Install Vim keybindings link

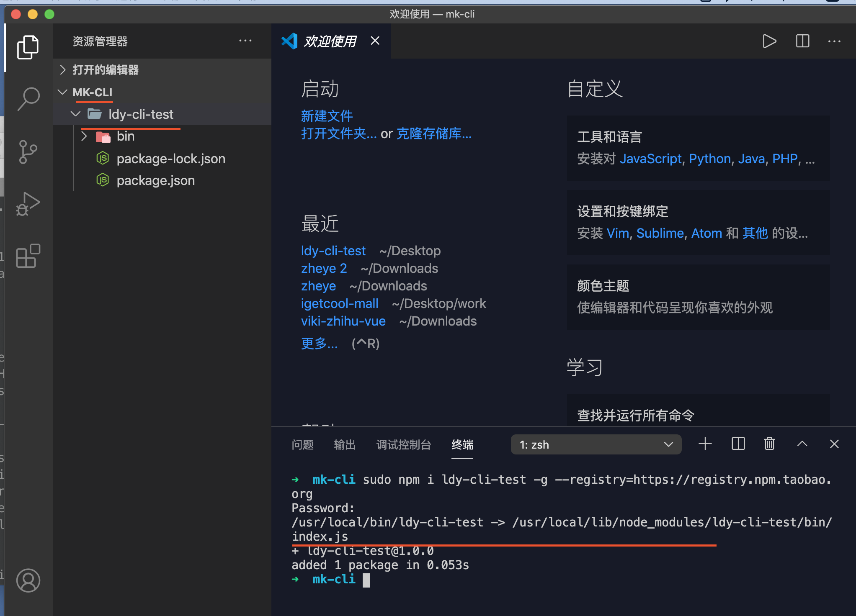point(618,234)
